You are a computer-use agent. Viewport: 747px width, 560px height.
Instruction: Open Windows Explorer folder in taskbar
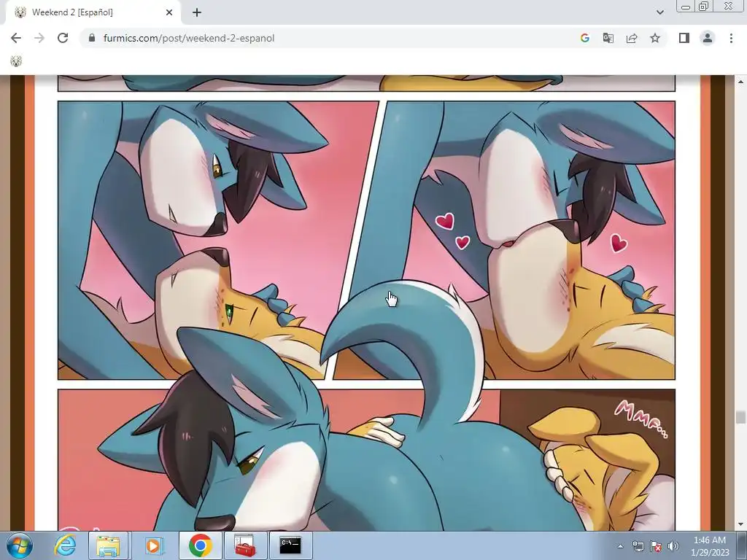(x=108, y=545)
